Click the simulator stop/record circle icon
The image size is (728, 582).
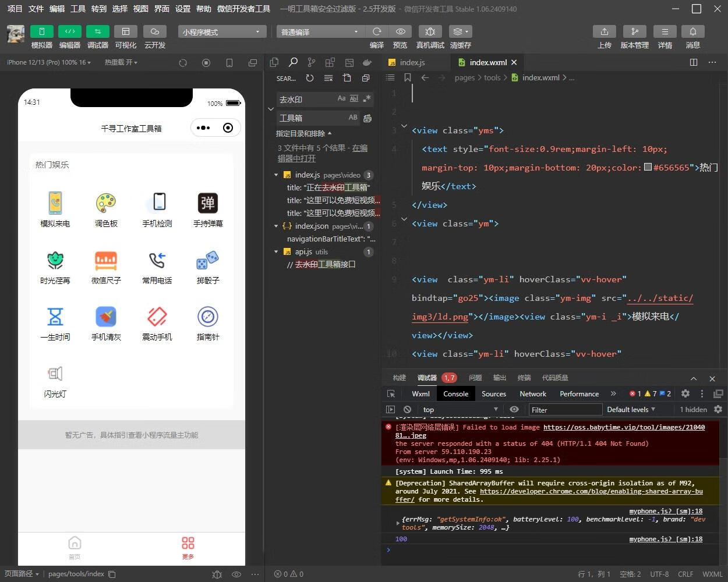(206, 63)
